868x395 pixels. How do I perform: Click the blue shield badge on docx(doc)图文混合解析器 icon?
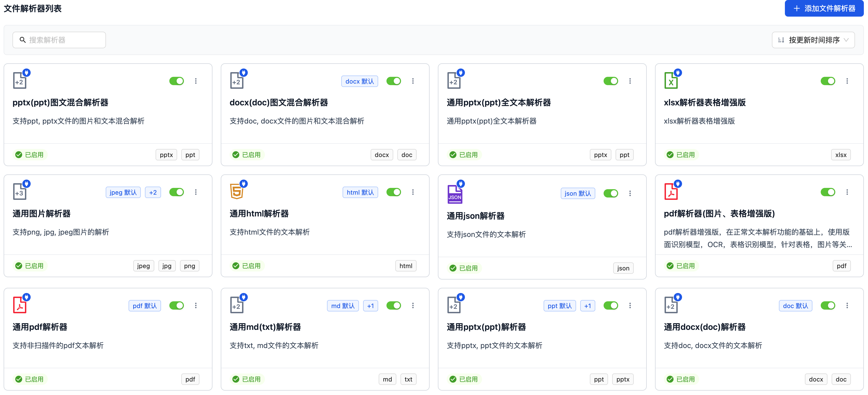[x=243, y=72]
